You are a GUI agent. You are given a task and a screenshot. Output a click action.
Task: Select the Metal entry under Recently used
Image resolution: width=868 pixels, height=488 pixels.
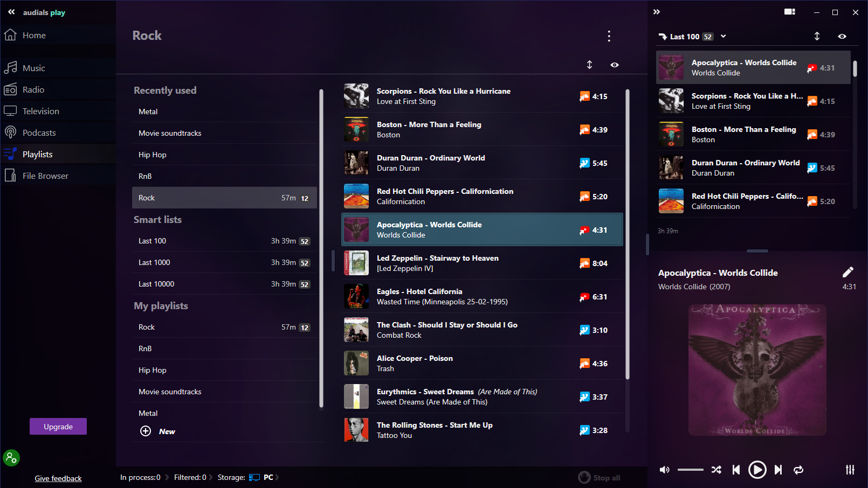tap(224, 111)
